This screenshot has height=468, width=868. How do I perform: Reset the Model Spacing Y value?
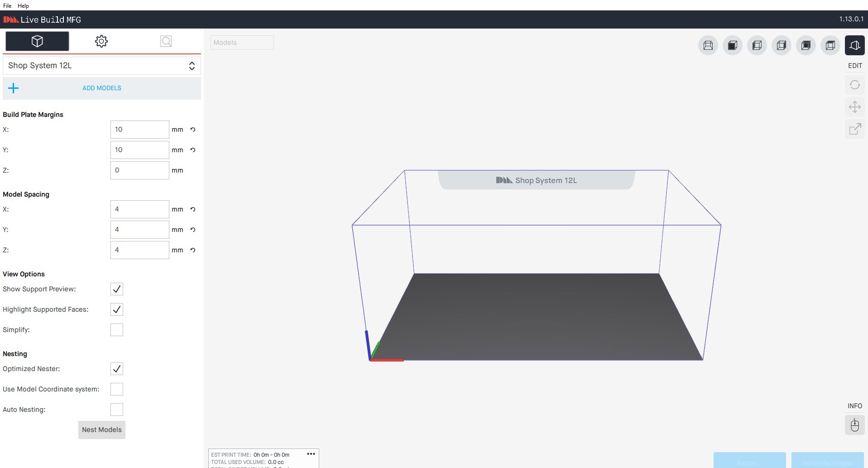(193, 230)
